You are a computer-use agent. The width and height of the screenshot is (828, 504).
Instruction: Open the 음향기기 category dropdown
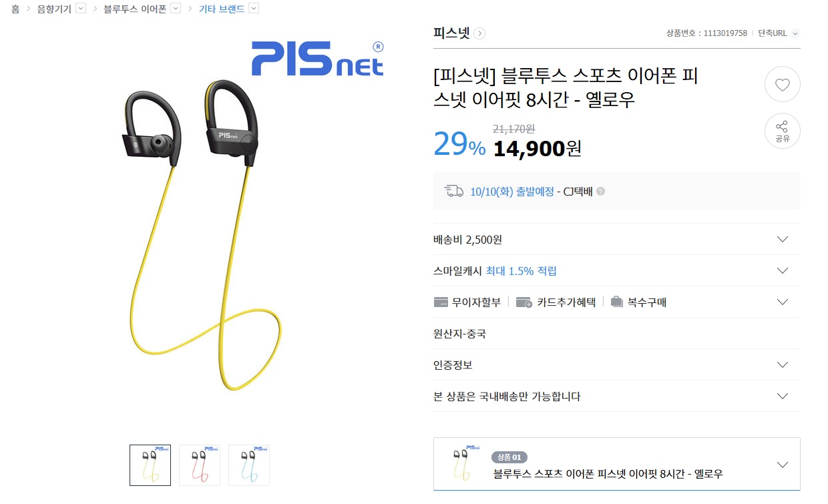(81, 9)
